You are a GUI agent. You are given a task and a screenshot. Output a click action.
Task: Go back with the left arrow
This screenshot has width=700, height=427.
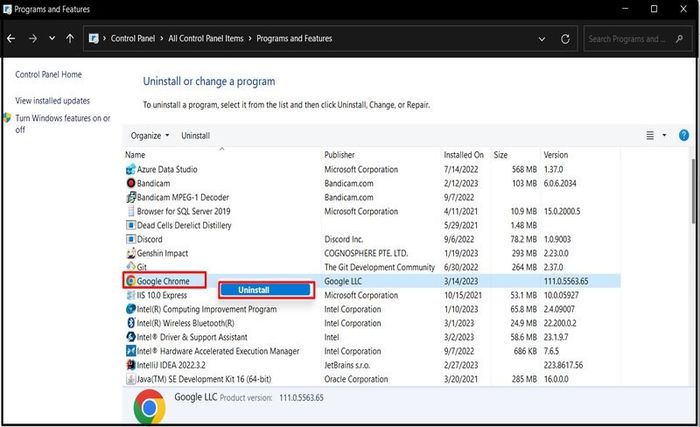click(x=11, y=39)
